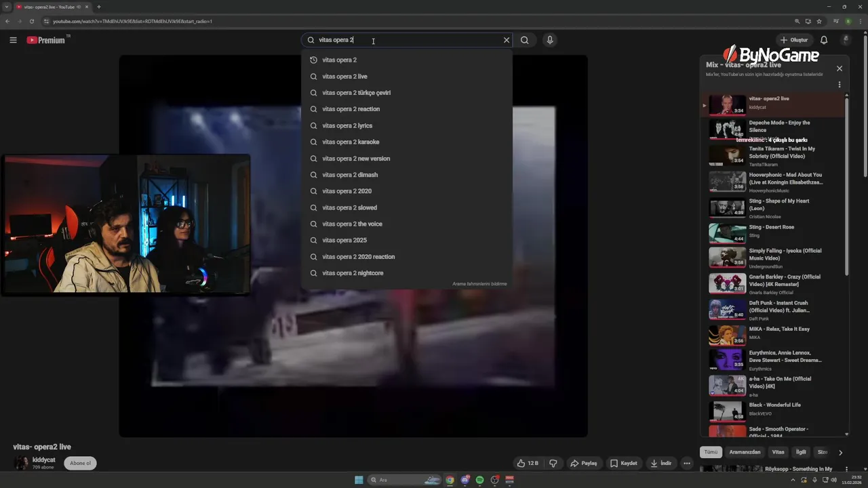868x488 pixels.
Task: Open Windows Start menu
Action: click(x=359, y=480)
